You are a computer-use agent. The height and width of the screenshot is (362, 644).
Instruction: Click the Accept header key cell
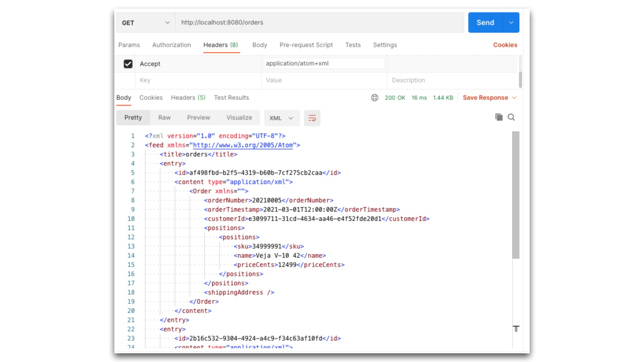[x=198, y=64]
